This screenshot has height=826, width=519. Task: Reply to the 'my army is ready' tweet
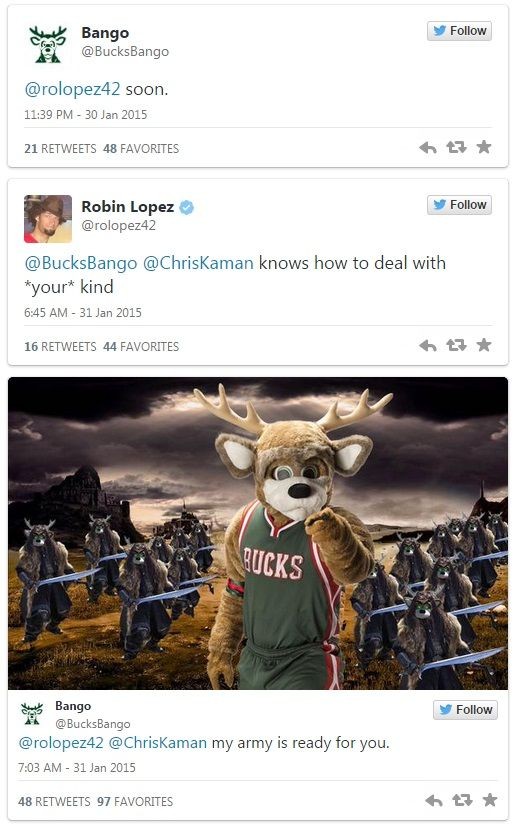tap(434, 801)
